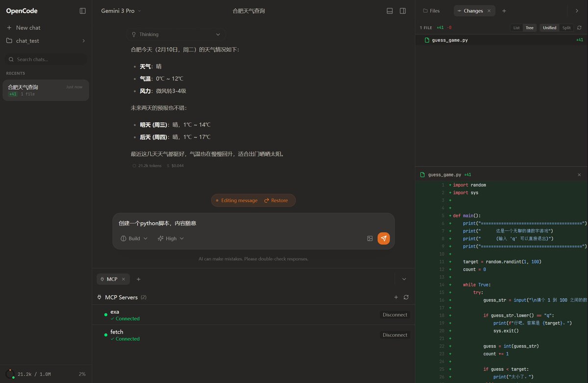Switch to the Changes tab
Image resolution: width=588 pixels, height=383 pixels.
pyautogui.click(x=473, y=11)
